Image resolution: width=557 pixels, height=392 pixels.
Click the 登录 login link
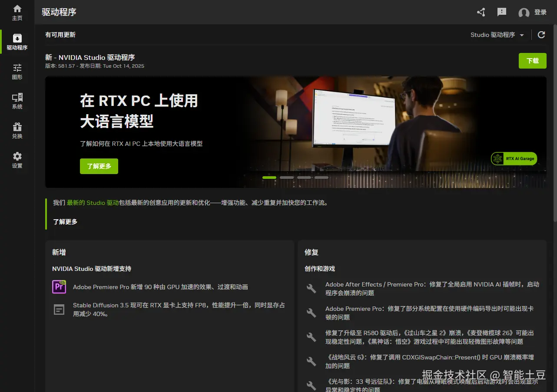pyautogui.click(x=540, y=12)
